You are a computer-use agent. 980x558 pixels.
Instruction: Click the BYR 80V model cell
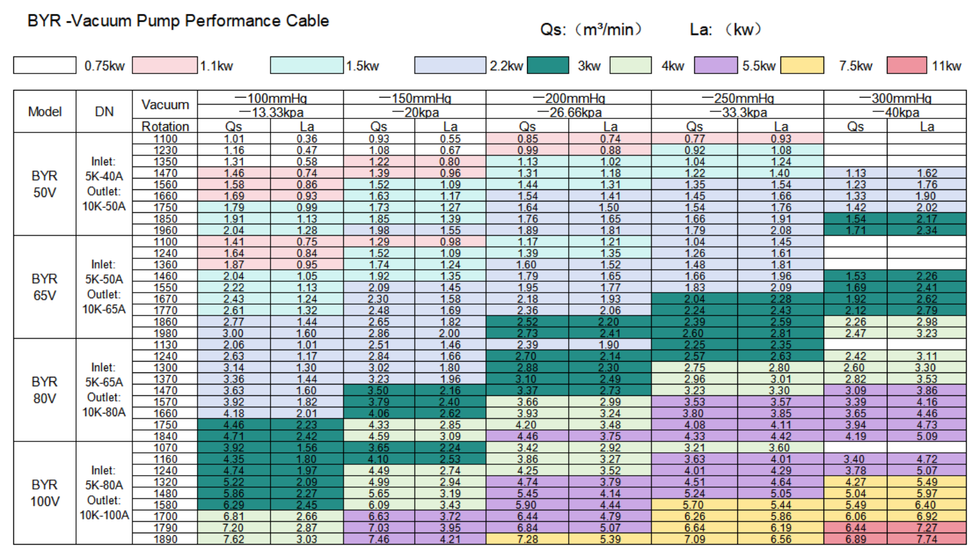tap(45, 390)
